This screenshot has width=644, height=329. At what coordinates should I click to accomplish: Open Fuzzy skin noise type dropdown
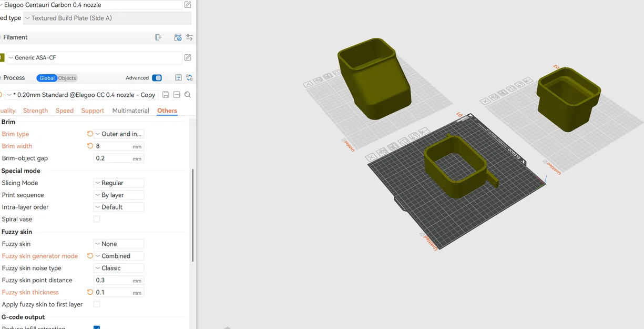click(x=119, y=268)
